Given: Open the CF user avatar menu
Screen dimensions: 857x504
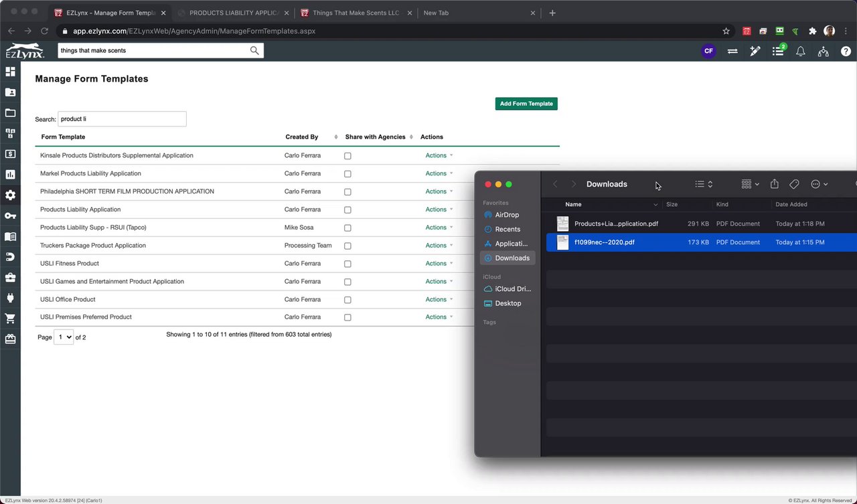Looking at the screenshot, I should pos(708,51).
